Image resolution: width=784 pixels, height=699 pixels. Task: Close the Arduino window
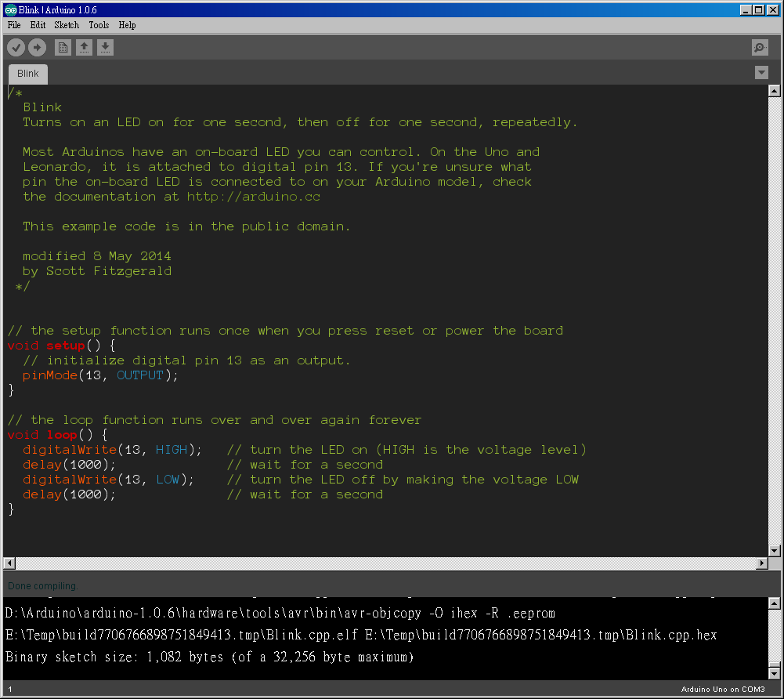pos(772,10)
